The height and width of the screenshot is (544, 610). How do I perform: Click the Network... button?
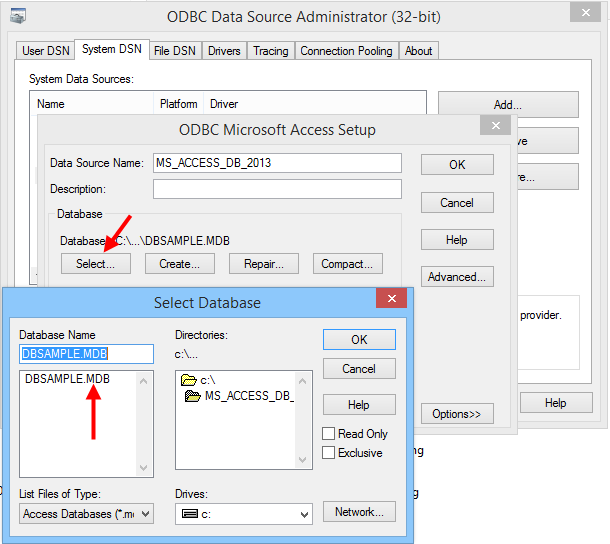pos(359,512)
